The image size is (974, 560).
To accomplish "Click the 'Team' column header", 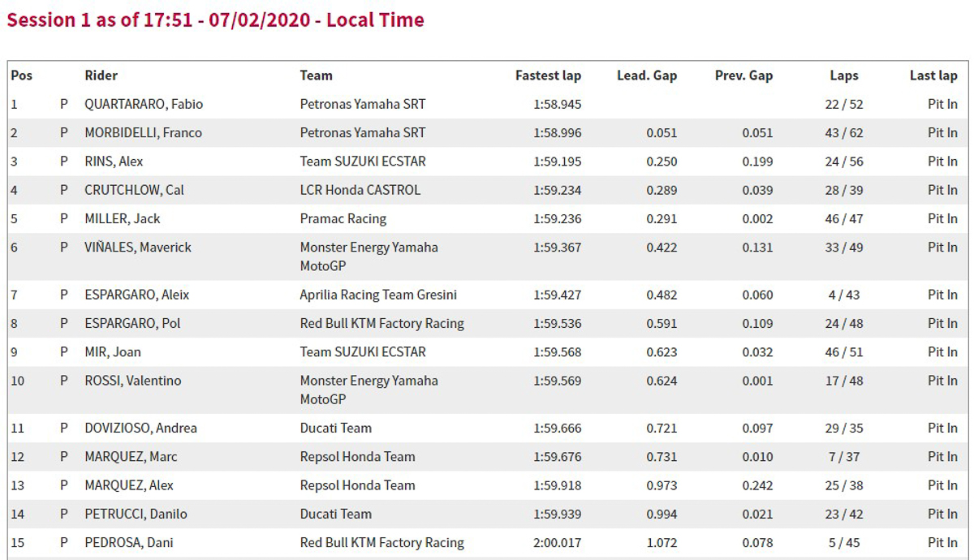I will (317, 75).
